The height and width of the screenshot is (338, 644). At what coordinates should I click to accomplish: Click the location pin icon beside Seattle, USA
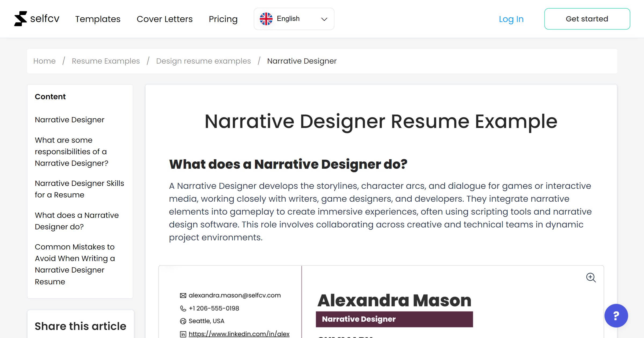coord(183,321)
